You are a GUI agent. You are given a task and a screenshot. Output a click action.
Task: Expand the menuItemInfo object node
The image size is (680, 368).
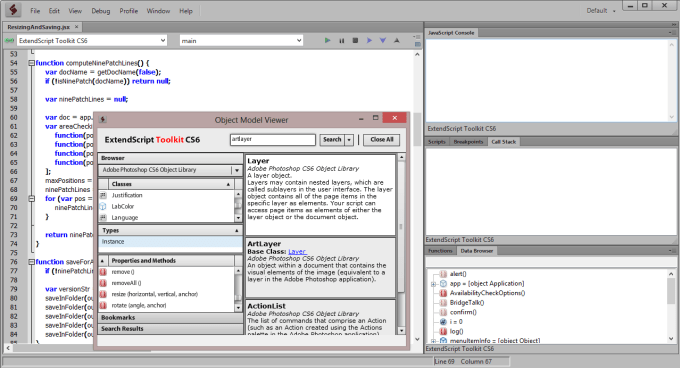pos(433,341)
